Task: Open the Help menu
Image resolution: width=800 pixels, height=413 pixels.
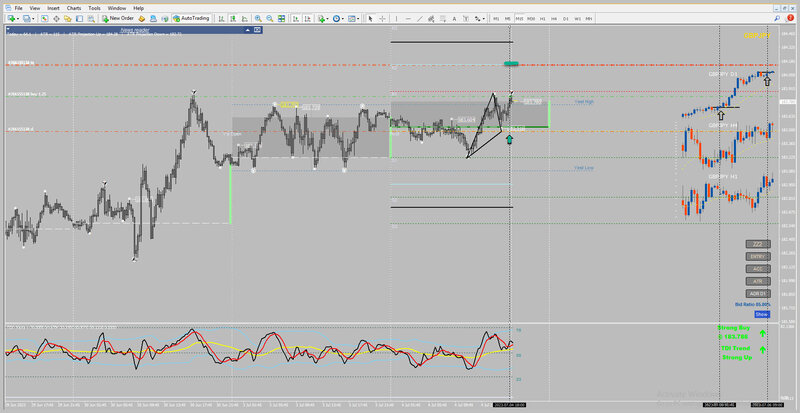Action: 138,8
